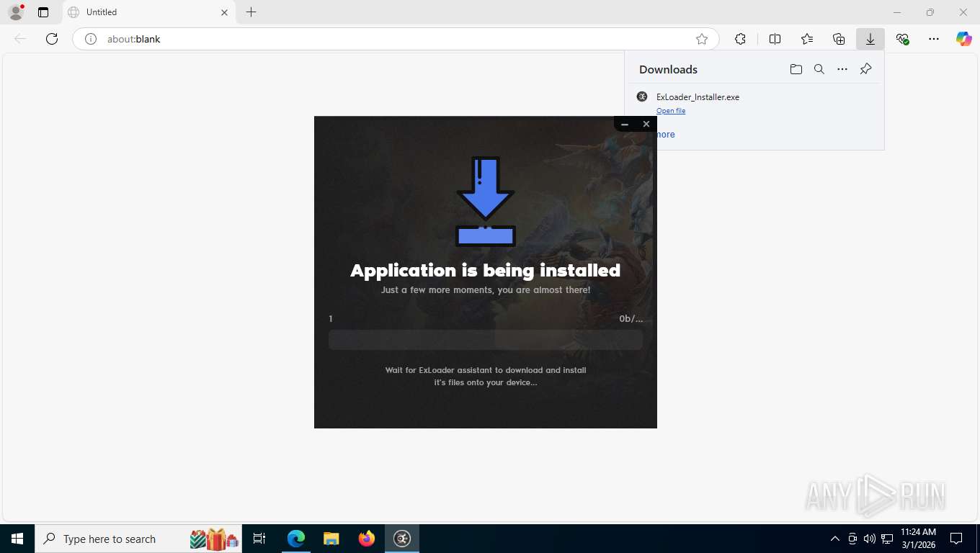The height and width of the screenshot is (553, 980).
Task: Click 'Application is being installed' heading
Action: click(486, 270)
